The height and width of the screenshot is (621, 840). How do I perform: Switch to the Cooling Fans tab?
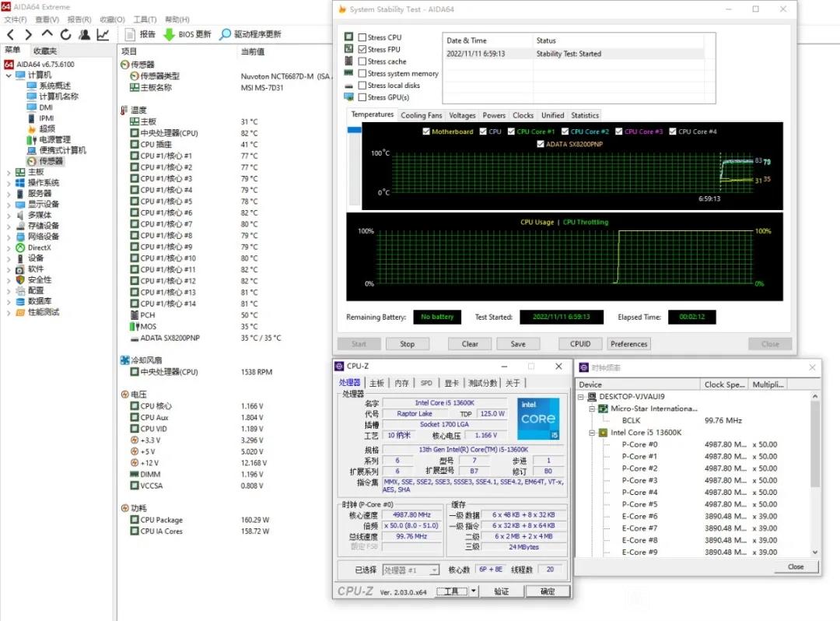click(x=421, y=115)
